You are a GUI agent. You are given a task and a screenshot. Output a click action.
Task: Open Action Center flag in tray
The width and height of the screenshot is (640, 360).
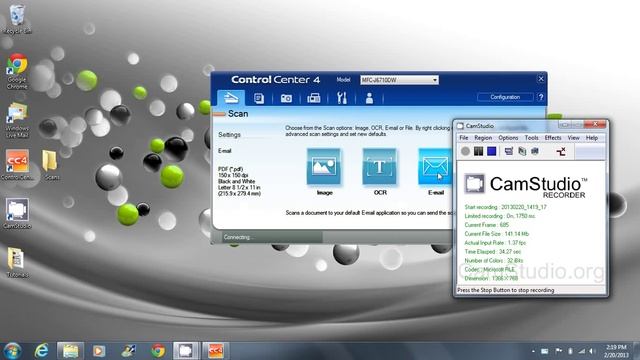pos(558,351)
